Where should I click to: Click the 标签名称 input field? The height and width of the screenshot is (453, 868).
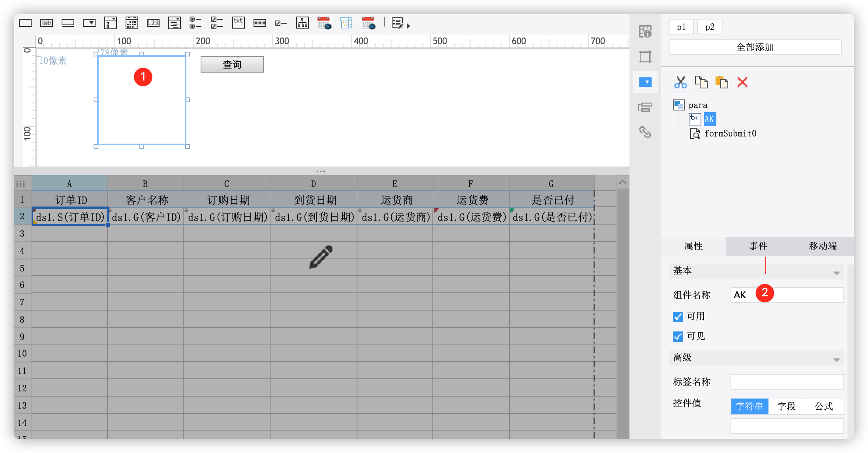787,382
